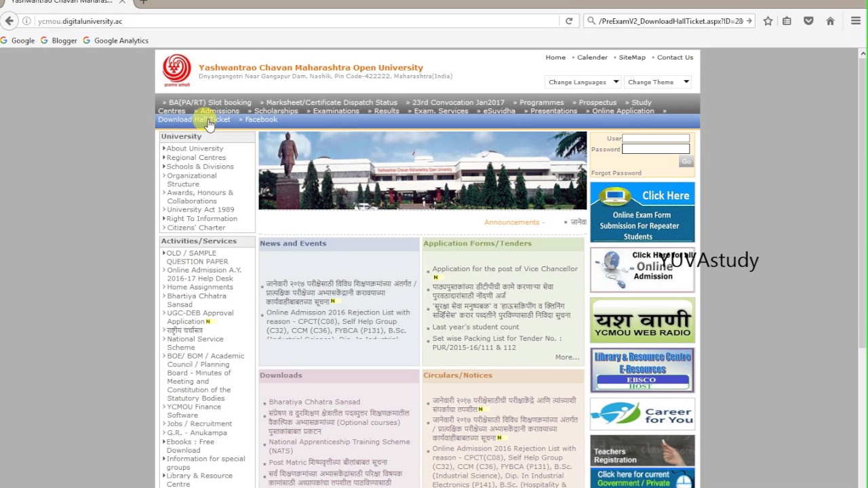
Task: Open the Prospectus menu item
Action: coord(597,102)
